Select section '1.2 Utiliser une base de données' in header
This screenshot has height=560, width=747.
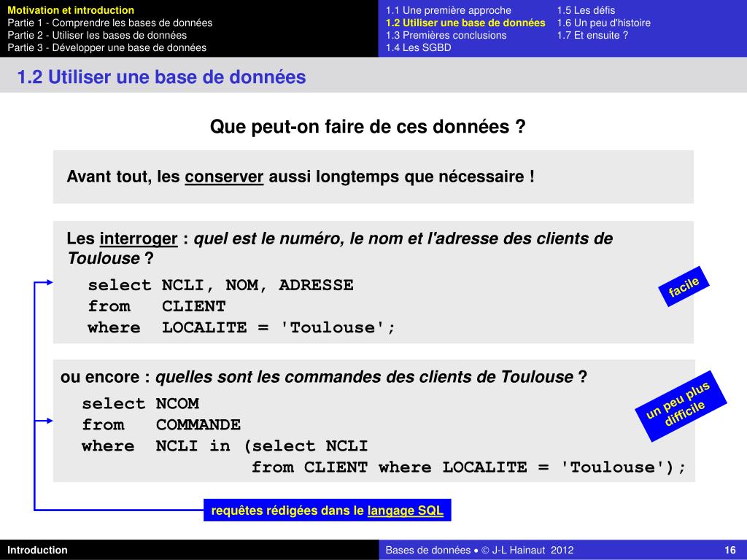[465, 23]
